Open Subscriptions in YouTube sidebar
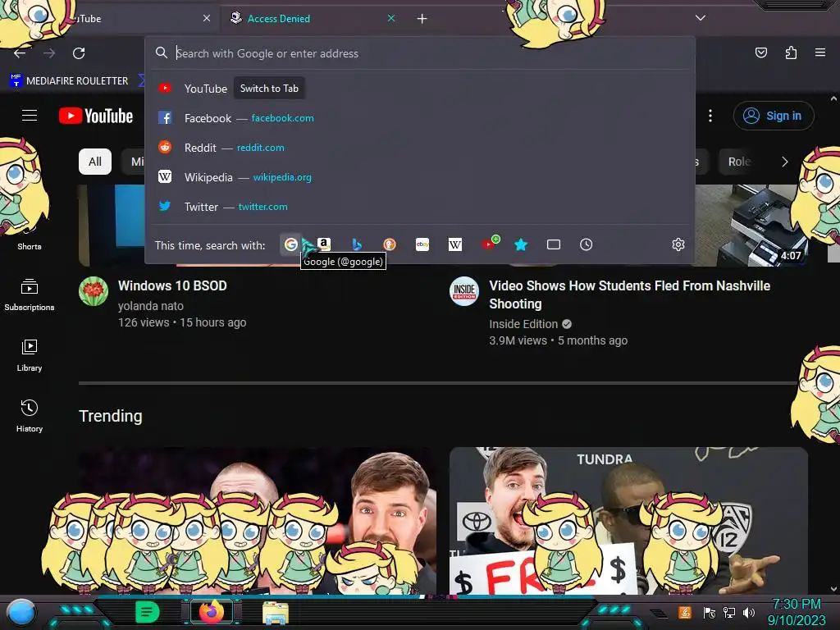 click(30, 294)
